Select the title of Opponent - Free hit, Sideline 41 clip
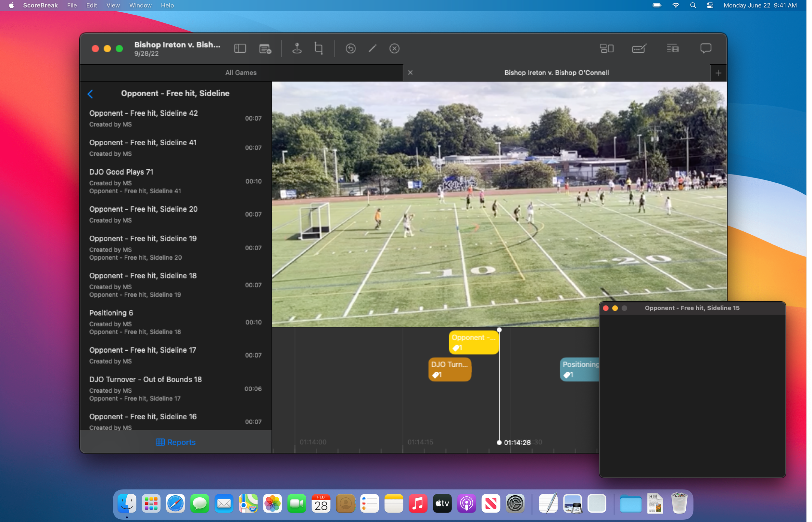812x522 pixels. coord(143,142)
